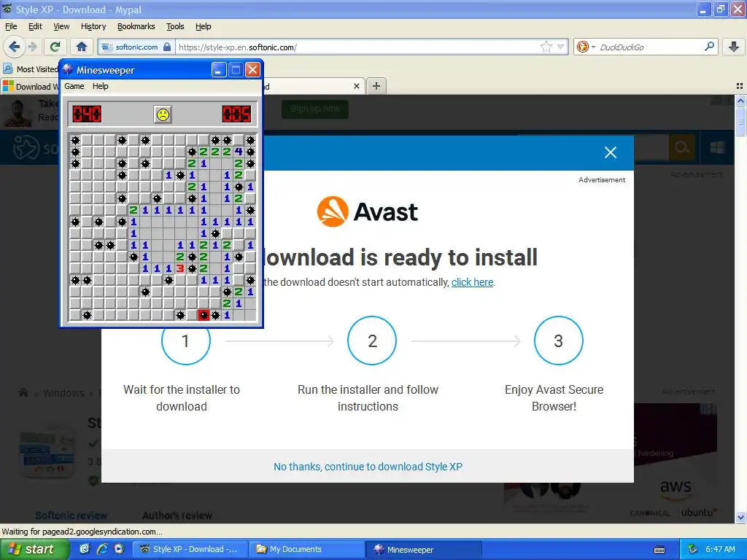This screenshot has width=747, height=560.
Task: Click the number 4 cell on the board
Action: (239, 152)
